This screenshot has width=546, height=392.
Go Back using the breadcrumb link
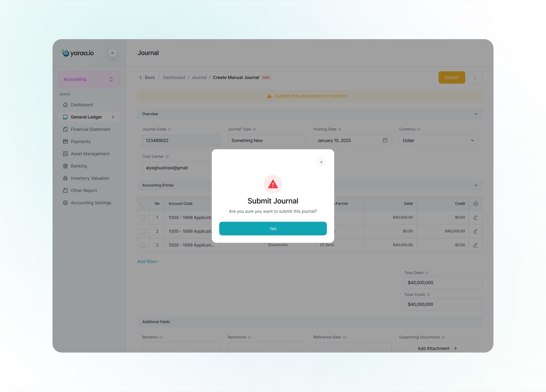pyautogui.click(x=147, y=77)
